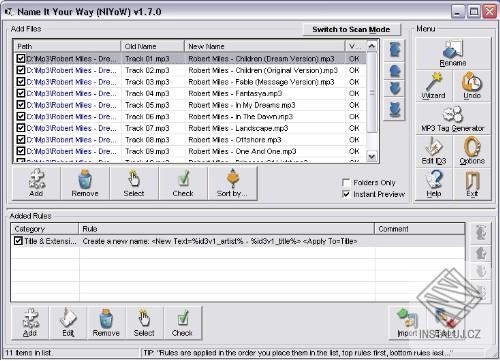The height and width of the screenshot is (361, 500).
Task: Uncheck the Track 03.mp3 file row
Action: (x=21, y=82)
